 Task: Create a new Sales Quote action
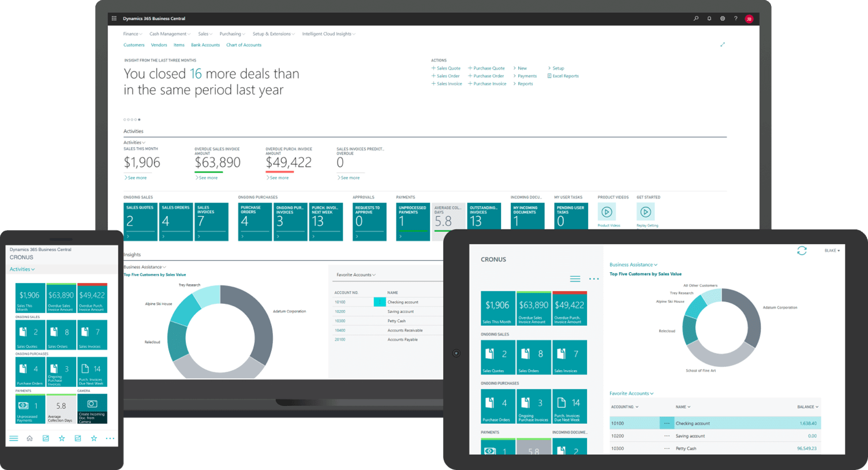pyautogui.click(x=446, y=68)
